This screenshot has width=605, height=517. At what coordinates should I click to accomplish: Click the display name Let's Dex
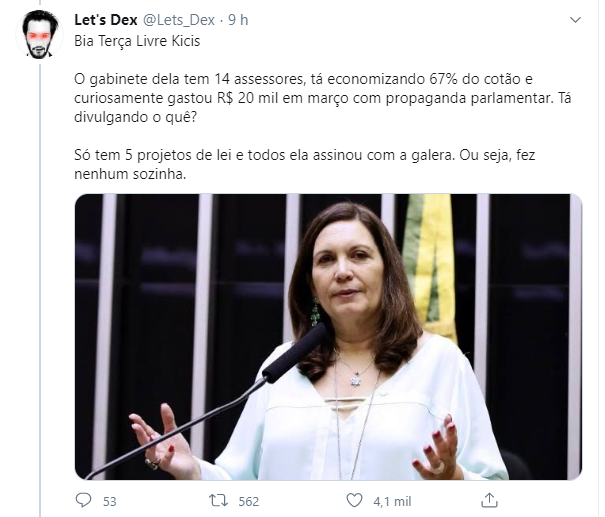[106, 20]
